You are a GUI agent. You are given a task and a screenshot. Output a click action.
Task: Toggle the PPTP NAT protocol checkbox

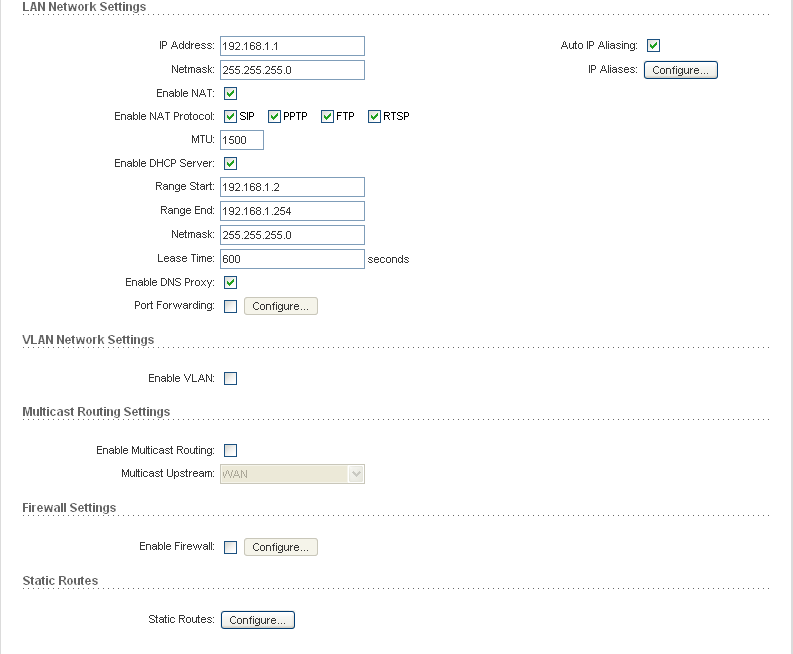pyautogui.click(x=274, y=117)
